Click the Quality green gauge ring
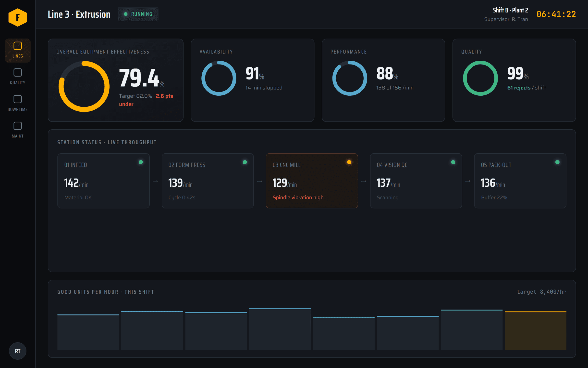 tap(480, 78)
